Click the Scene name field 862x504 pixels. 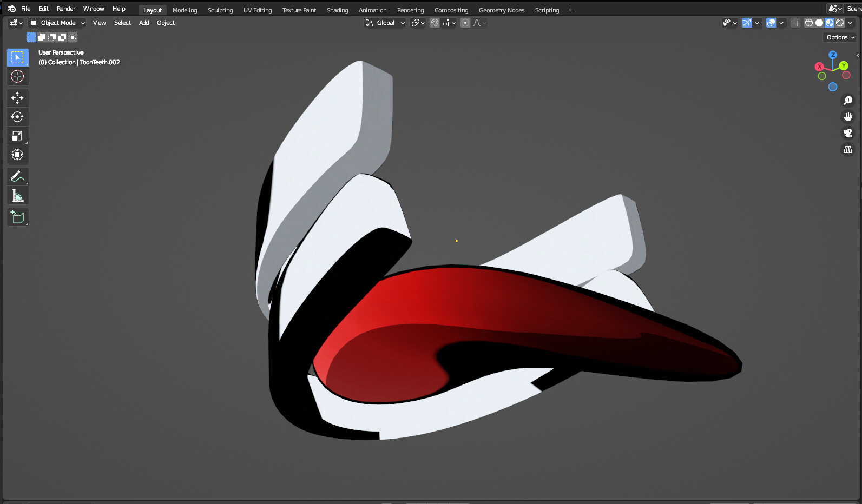coord(853,9)
